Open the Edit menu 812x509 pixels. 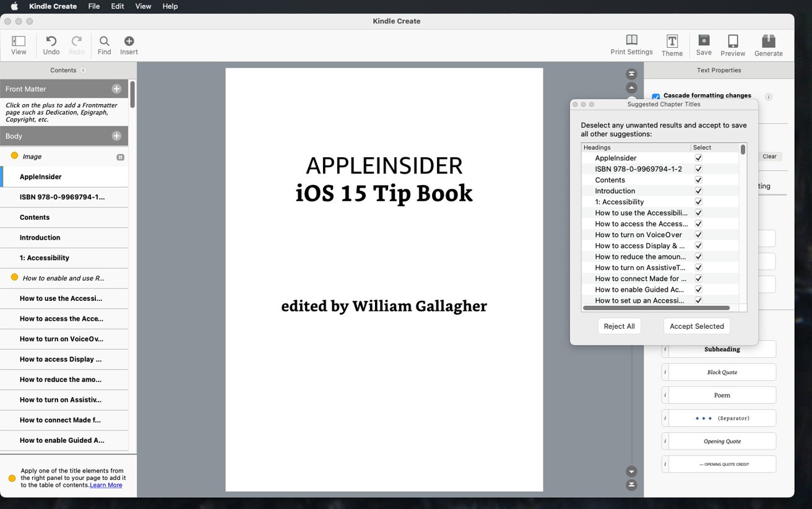point(118,6)
